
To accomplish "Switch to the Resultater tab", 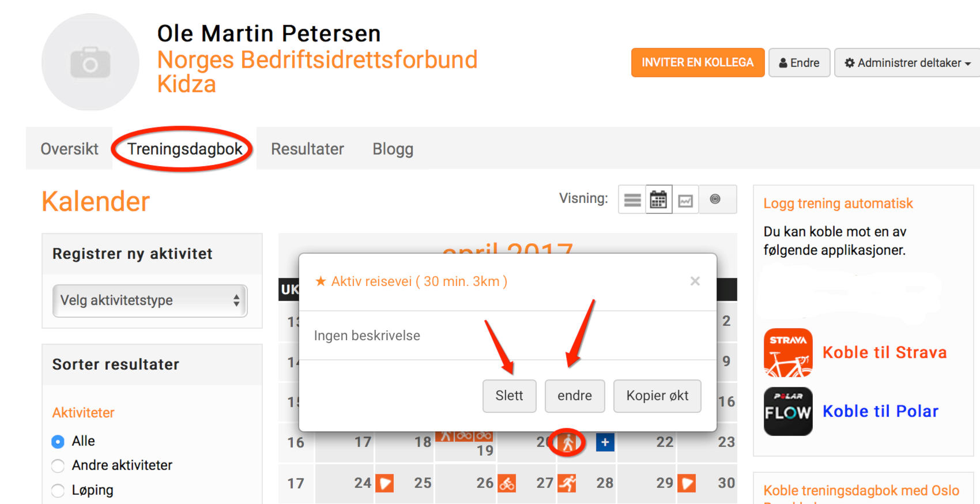I will (x=307, y=149).
